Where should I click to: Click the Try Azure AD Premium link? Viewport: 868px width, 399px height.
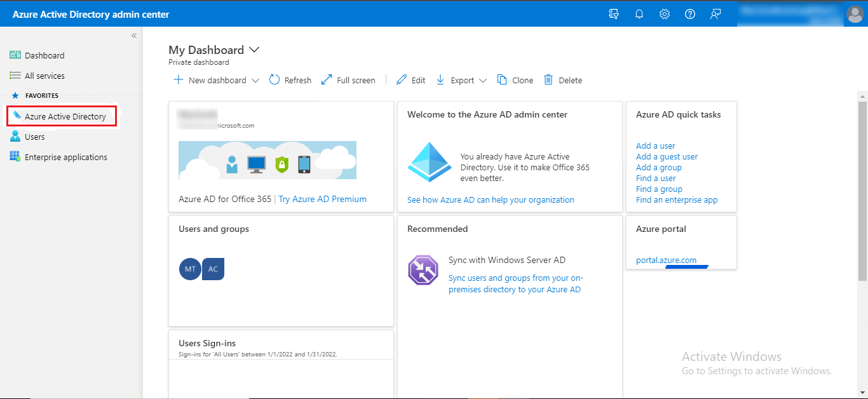click(322, 199)
